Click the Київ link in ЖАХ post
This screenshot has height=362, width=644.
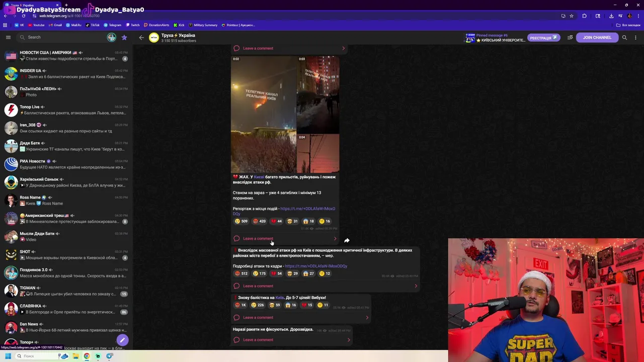coord(259,177)
